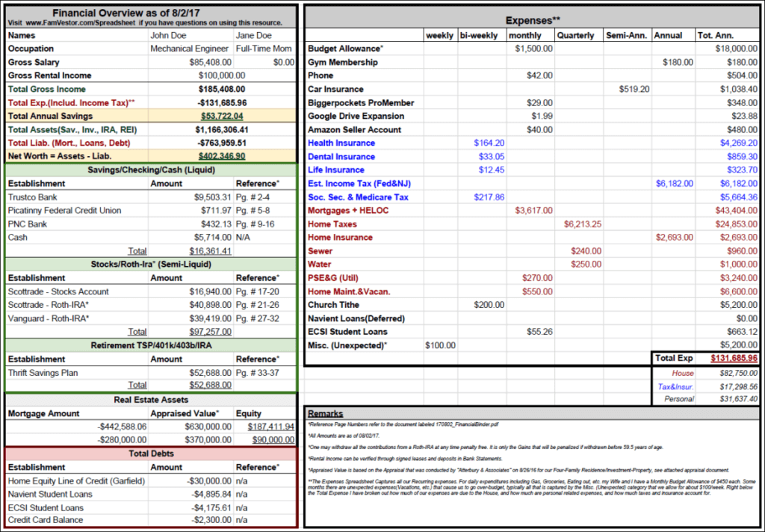This screenshot has height=532, width=765.
Task: Select the Net Worth value $402,346.90
Action: [x=222, y=156]
